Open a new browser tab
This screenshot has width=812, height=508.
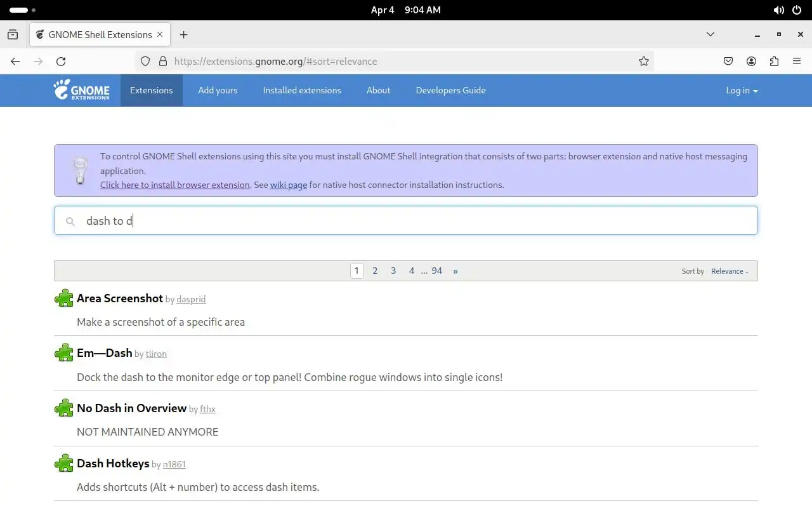[183, 34]
